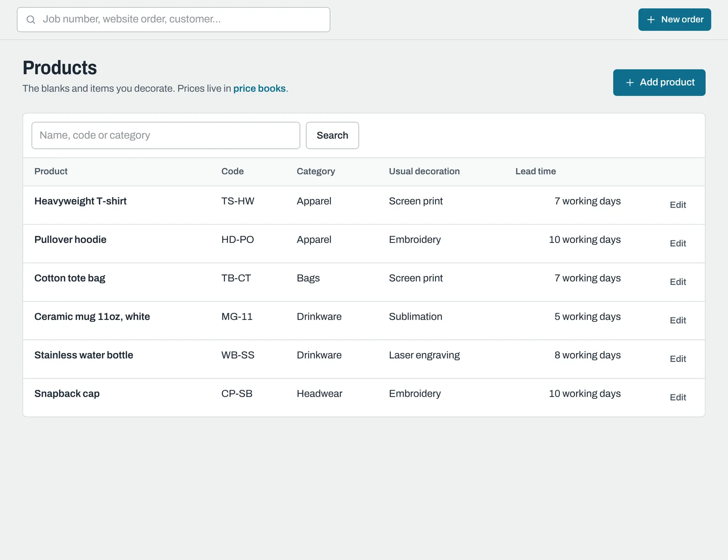Screen dimensions: 728x560
Task: Open the price books link
Action: click(x=259, y=88)
